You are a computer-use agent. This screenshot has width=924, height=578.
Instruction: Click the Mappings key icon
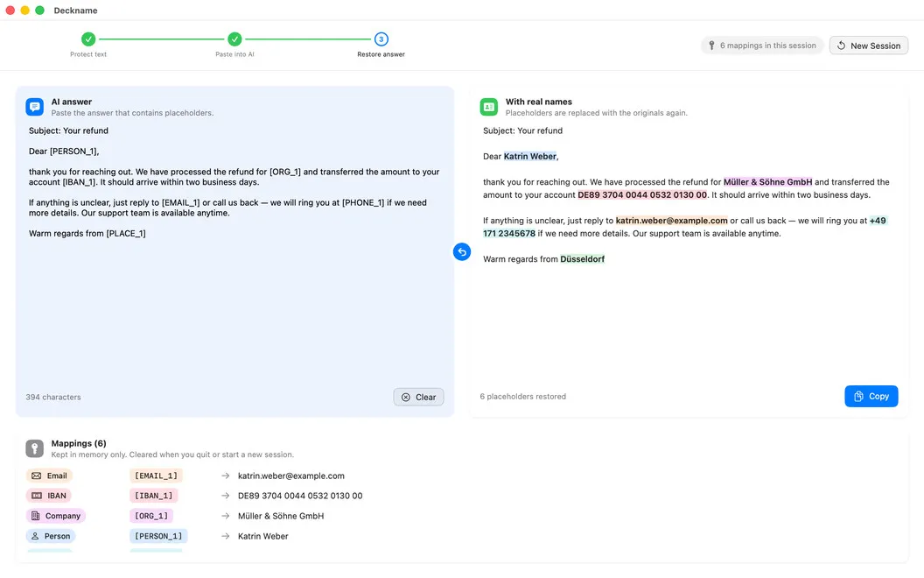click(x=35, y=448)
